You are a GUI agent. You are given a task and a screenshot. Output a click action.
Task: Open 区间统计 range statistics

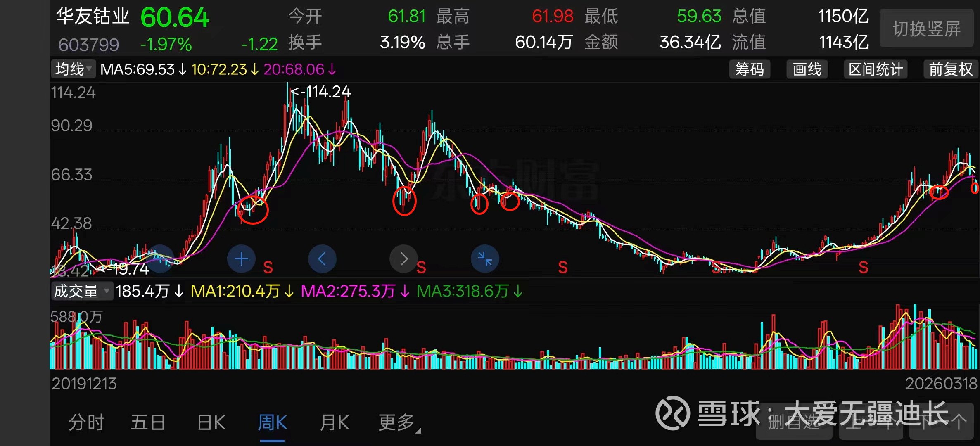(876, 69)
